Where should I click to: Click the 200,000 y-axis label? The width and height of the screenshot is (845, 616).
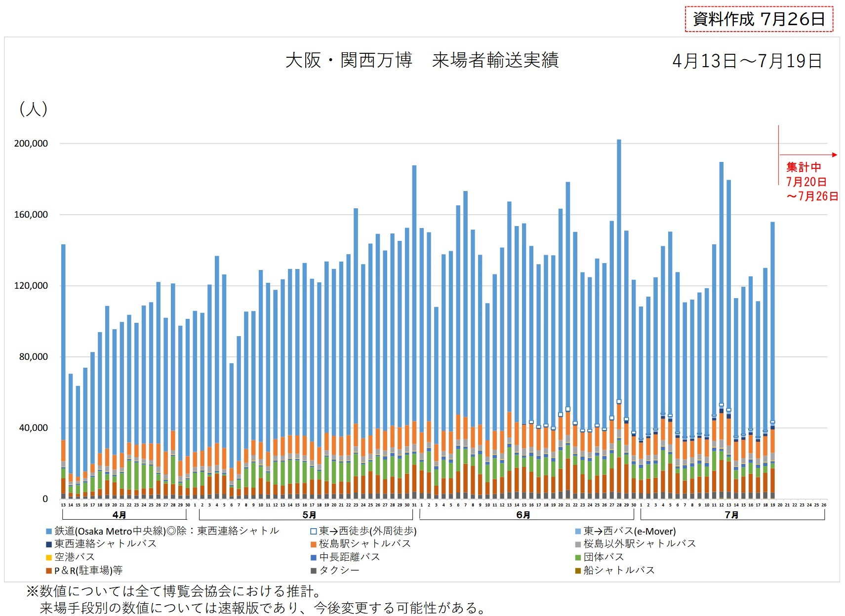click(x=31, y=144)
